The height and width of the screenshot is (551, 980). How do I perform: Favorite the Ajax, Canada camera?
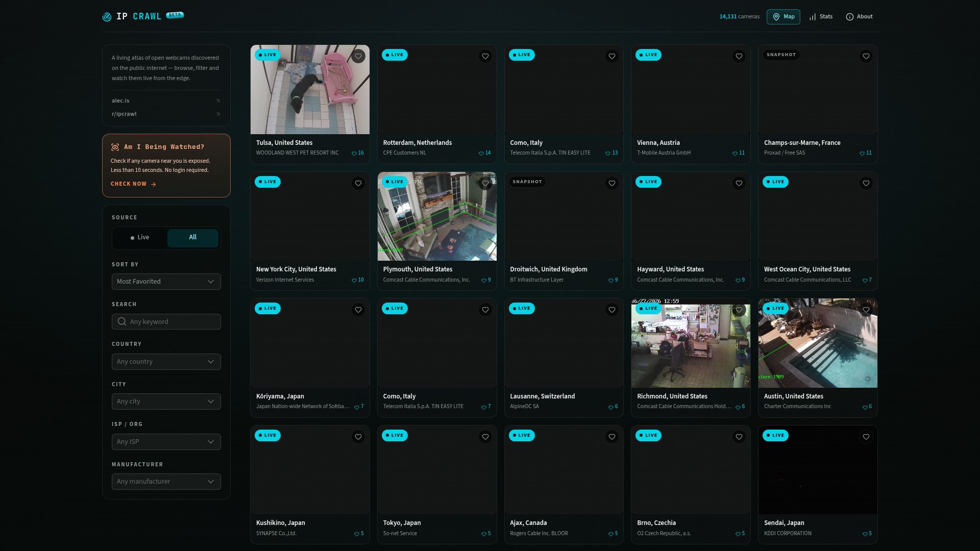[612, 437]
